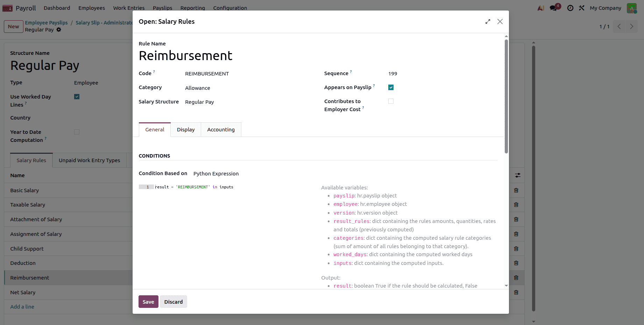Screen dimensions: 644x325
Task: Go to previous record with left chevron
Action: (619, 27)
